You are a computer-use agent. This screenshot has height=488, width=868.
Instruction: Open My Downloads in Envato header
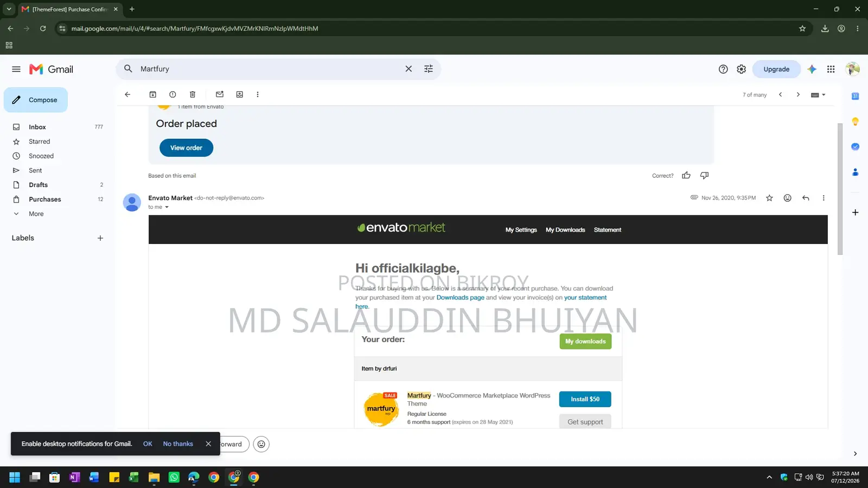coord(565,230)
